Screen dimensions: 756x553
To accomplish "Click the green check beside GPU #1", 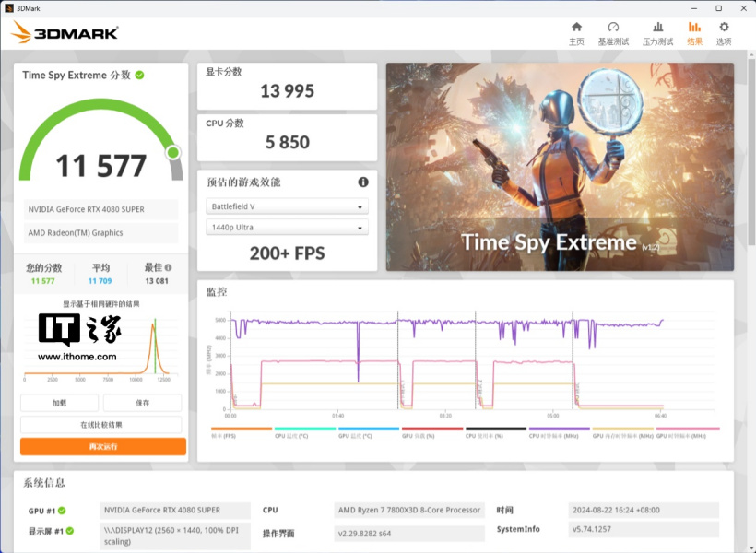I will (x=62, y=510).
